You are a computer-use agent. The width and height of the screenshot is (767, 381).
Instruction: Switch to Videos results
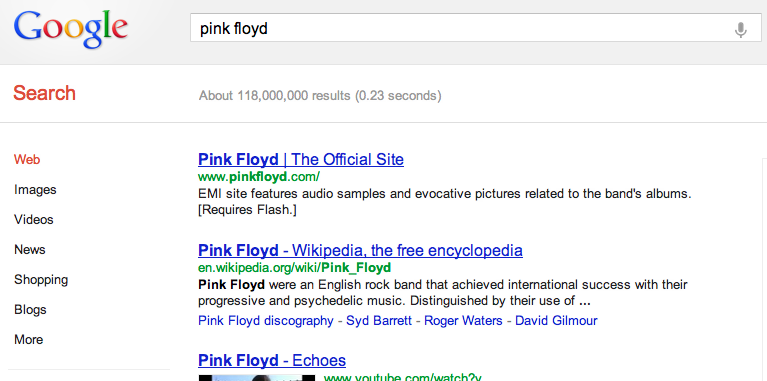click(34, 220)
